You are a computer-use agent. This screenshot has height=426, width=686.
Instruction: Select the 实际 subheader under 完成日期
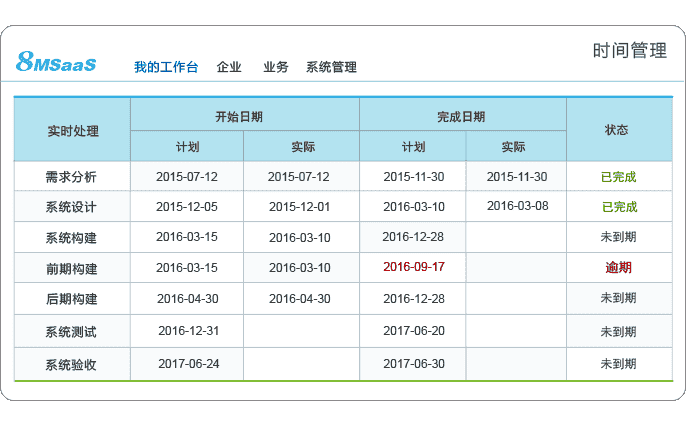point(513,147)
